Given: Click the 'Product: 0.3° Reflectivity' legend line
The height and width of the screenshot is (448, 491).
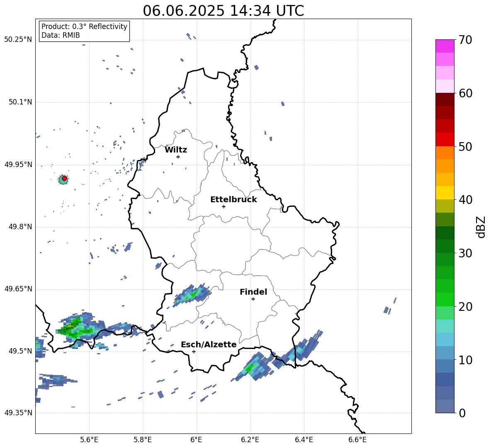Looking at the screenshot, I should (x=84, y=27).
